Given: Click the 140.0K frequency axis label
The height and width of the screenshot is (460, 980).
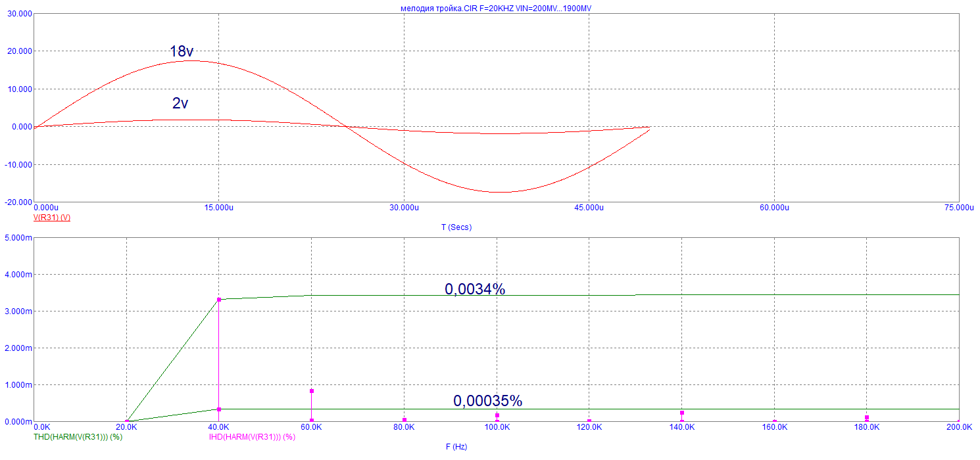Looking at the screenshot, I should (x=682, y=427).
